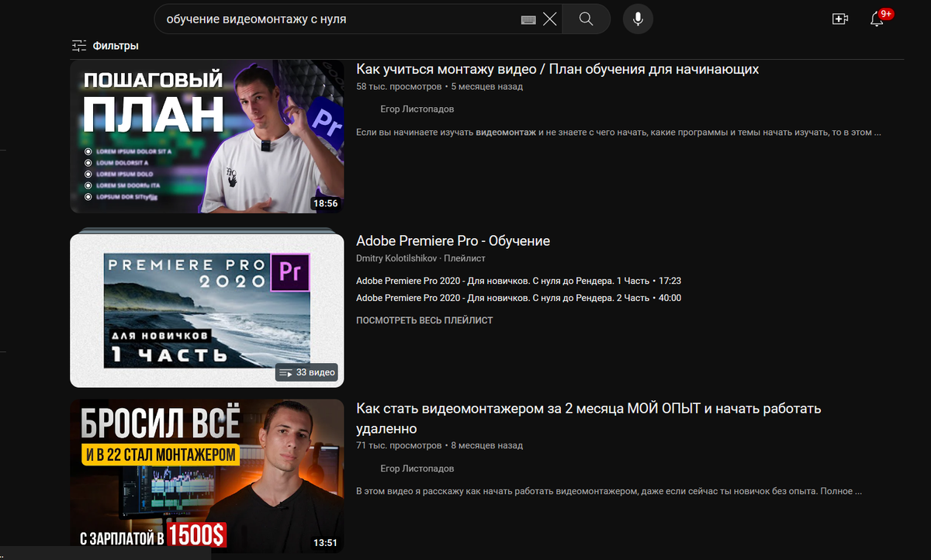Viewport: 931px width, 560px height.
Task: Play playlist item 1 Часть 17:23
Action: tap(518, 281)
